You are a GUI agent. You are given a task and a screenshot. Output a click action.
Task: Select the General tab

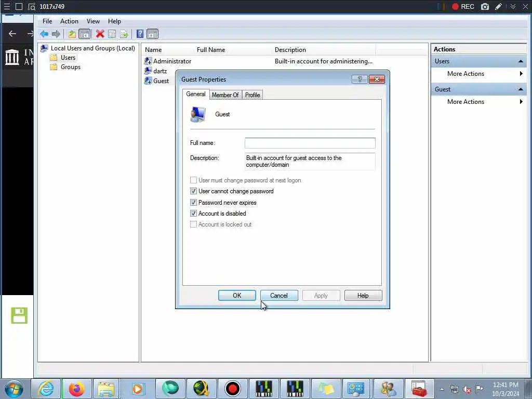coord(196,95)
